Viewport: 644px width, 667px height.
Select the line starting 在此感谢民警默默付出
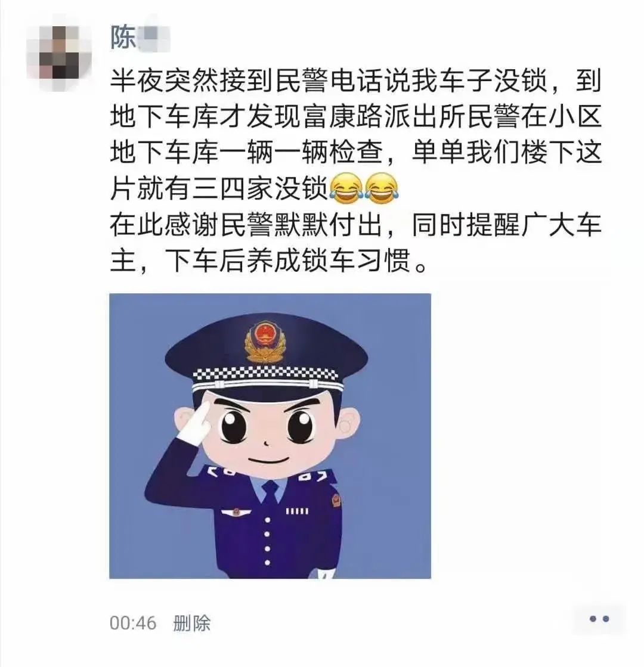[x=355, y=224]
